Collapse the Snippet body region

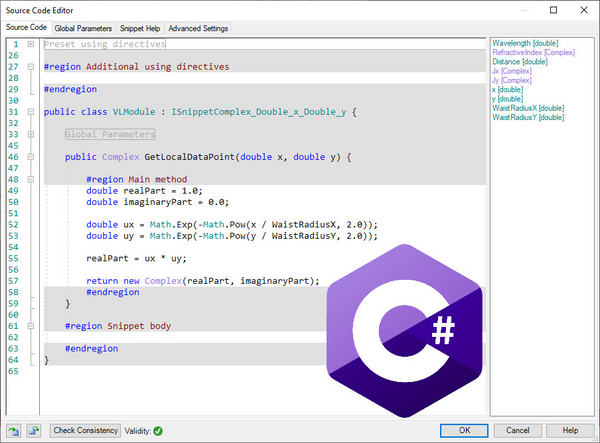click(31, 326)
